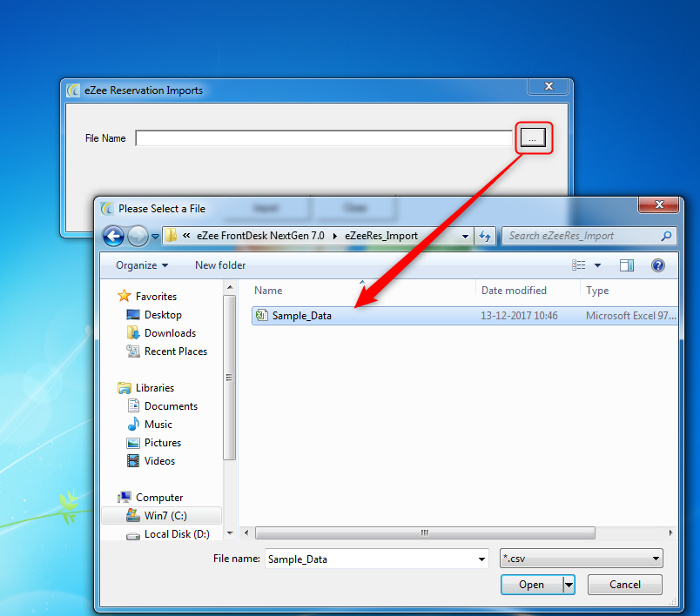Sort by Date modified column header
Screen dimensions: 700x616
pyautogui.click(x=514, y=291)
